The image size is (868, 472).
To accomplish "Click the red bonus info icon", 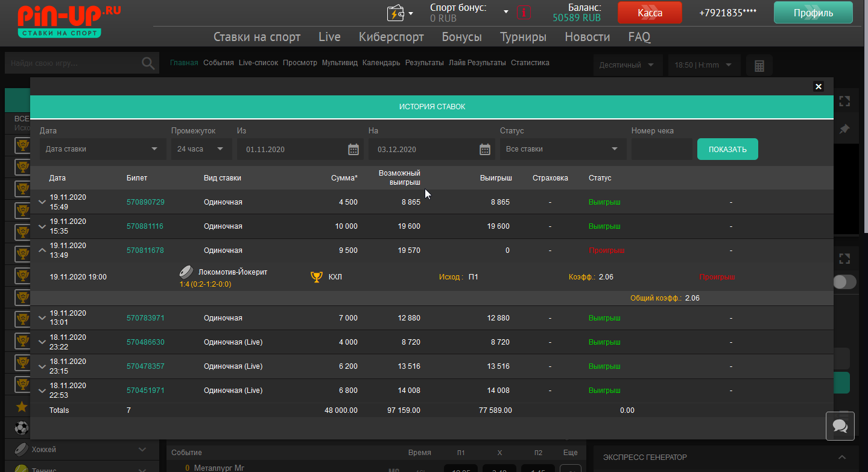I will pyautogui.click(x=524, y=13).
